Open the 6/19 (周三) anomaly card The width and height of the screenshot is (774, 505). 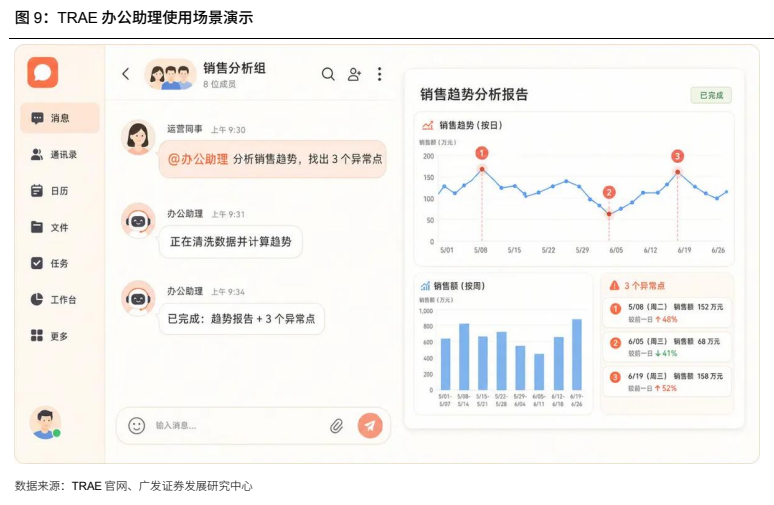(x=666, y=382)
